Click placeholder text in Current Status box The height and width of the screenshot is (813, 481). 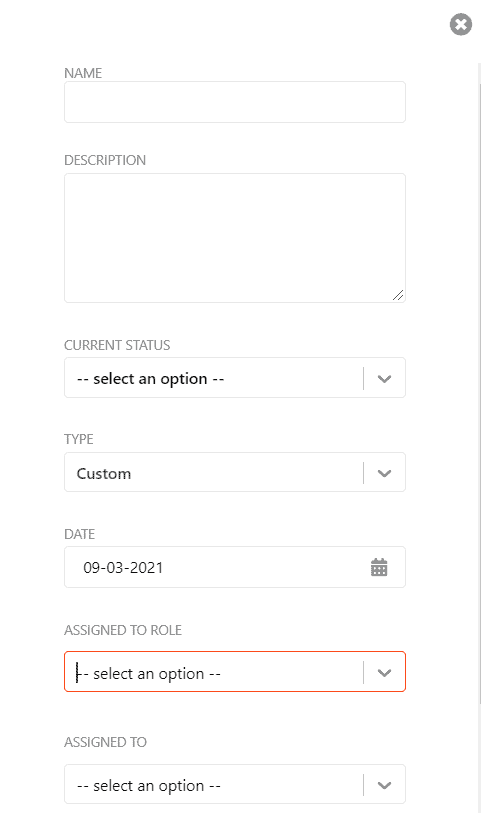point(150,379)
